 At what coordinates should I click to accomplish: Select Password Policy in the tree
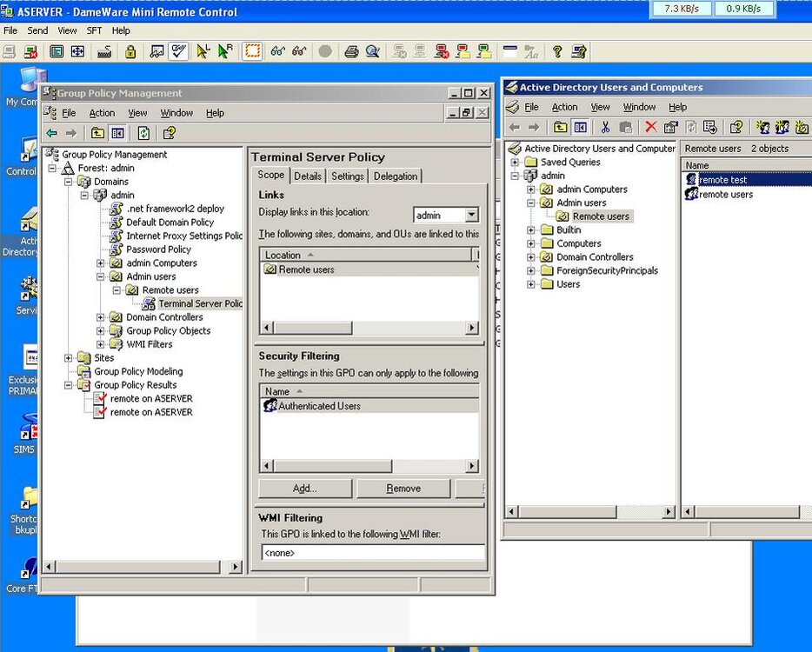158,249
